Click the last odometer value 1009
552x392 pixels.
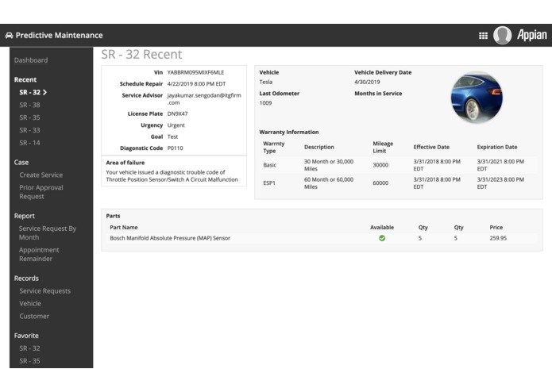tap(265, 103)
